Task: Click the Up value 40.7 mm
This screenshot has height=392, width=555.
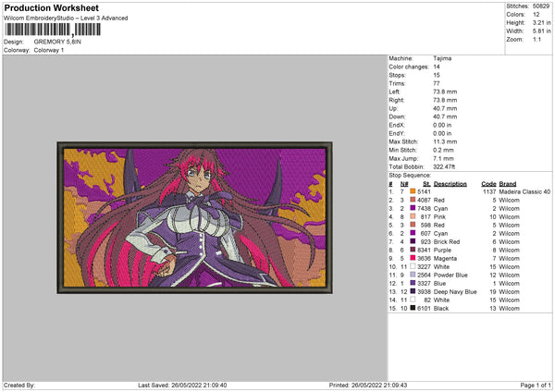Action: pos(445,108)
